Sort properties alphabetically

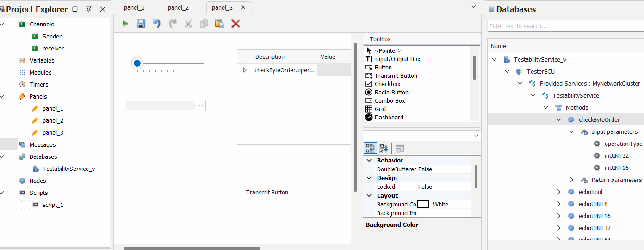tap(384, 148)
